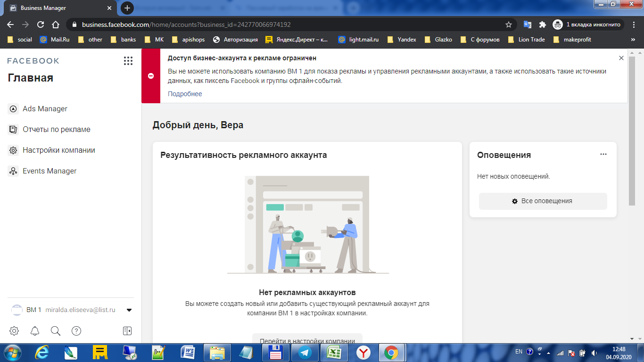Open Events Manager in the sidebar
Screen dimensions: 644x362
tap(50, 171)
